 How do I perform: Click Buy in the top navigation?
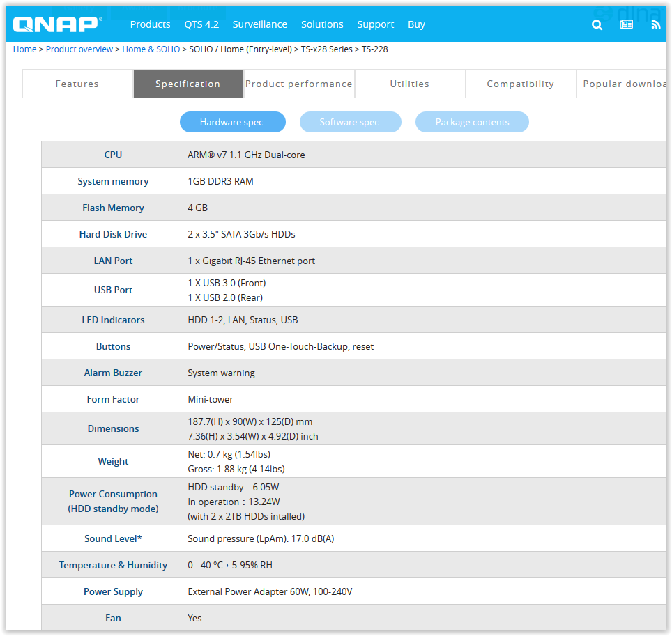[x=416, y=24]
